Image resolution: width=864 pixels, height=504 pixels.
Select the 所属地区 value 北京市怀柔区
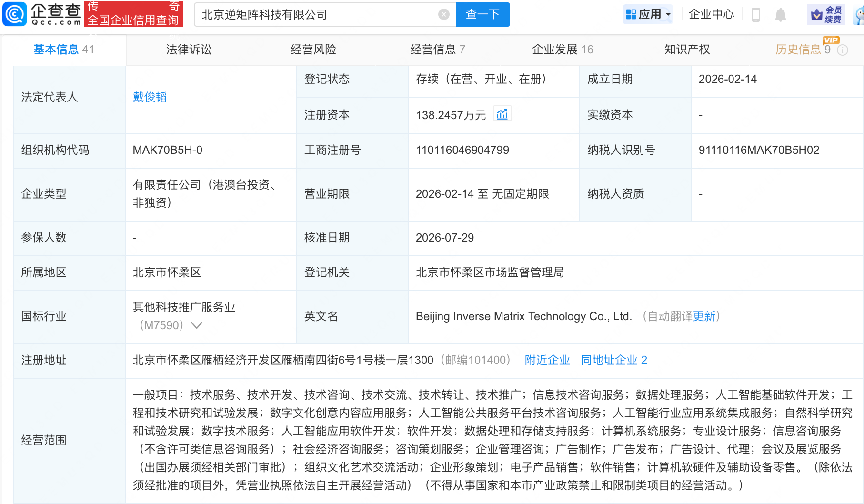click(167, 272)
